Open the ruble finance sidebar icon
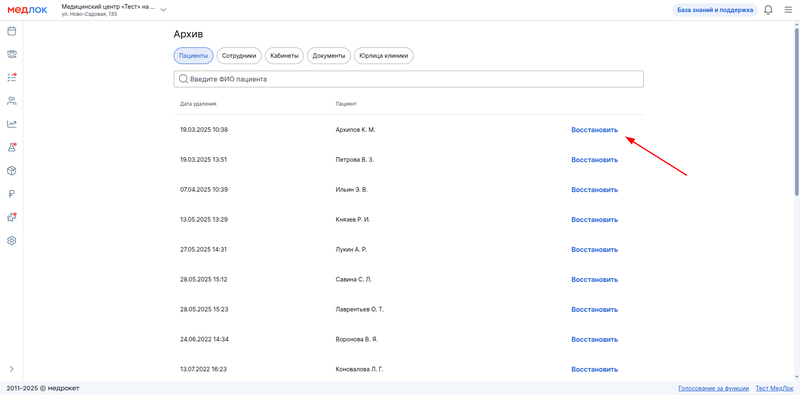The width and height of the screenshot is (800, 395). coord(11,194)
